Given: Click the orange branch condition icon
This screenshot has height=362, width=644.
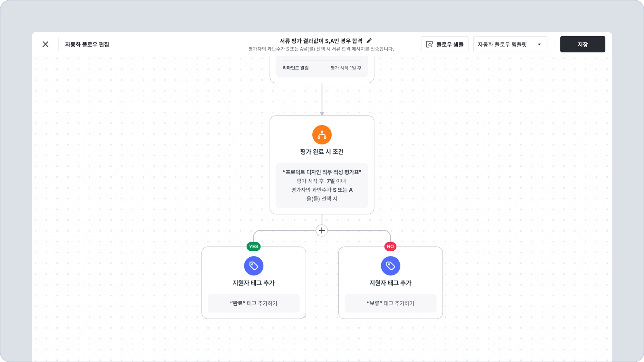Looking at the screenshot, I should tap(322, 135).
